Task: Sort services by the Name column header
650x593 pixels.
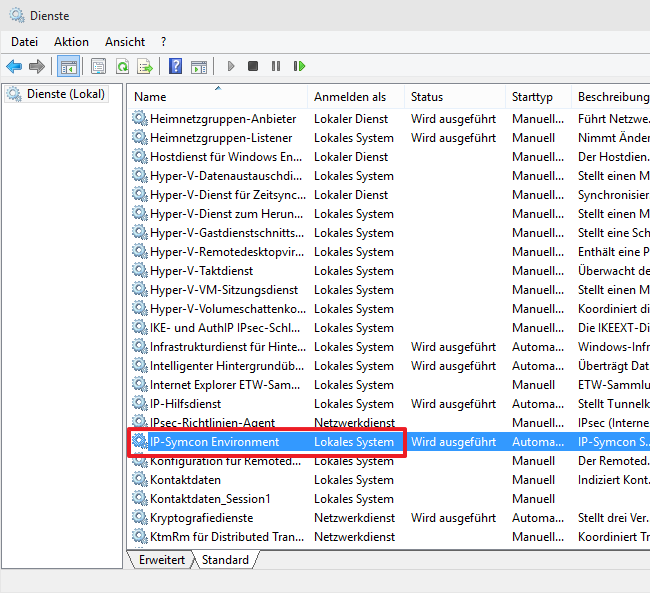Action: (x=150, y=97)
